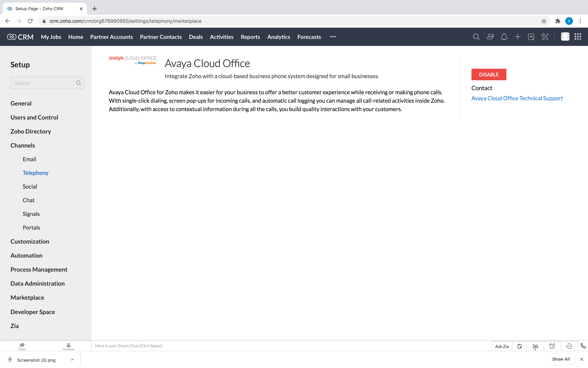Image resolution: width=588 pixels, height=368 pixels.
Task: Open the Forecasts tab
Action: click(x=309, y=37)
